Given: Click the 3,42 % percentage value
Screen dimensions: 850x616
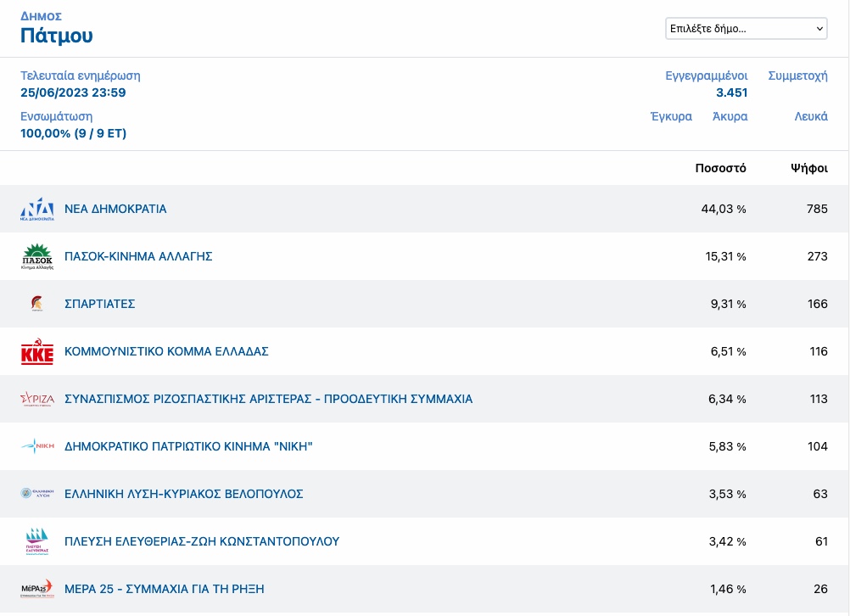Looking at the screenshot, I should 728,541.
